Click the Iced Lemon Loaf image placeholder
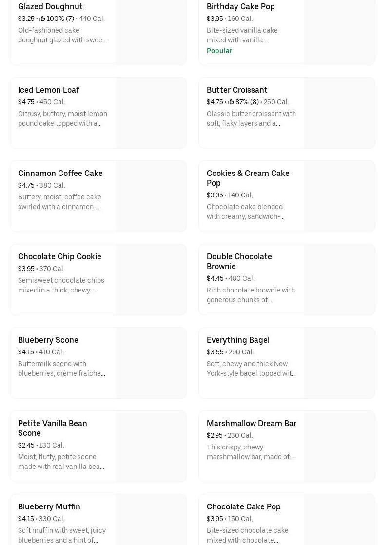 click(151, 113)
